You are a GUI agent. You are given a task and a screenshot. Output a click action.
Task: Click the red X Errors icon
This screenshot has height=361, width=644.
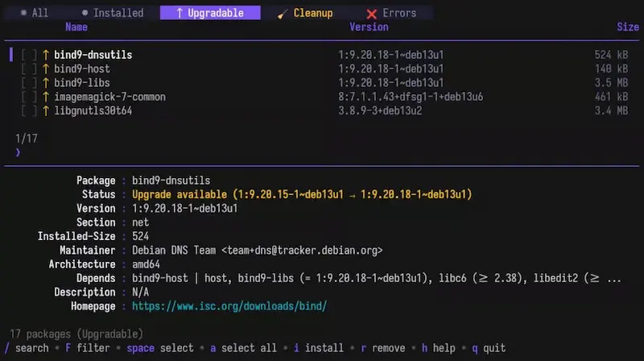371,14
